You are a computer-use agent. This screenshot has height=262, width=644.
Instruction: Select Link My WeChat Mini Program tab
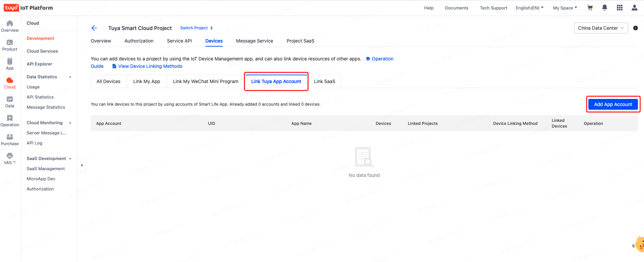click(x=206, y=81)
